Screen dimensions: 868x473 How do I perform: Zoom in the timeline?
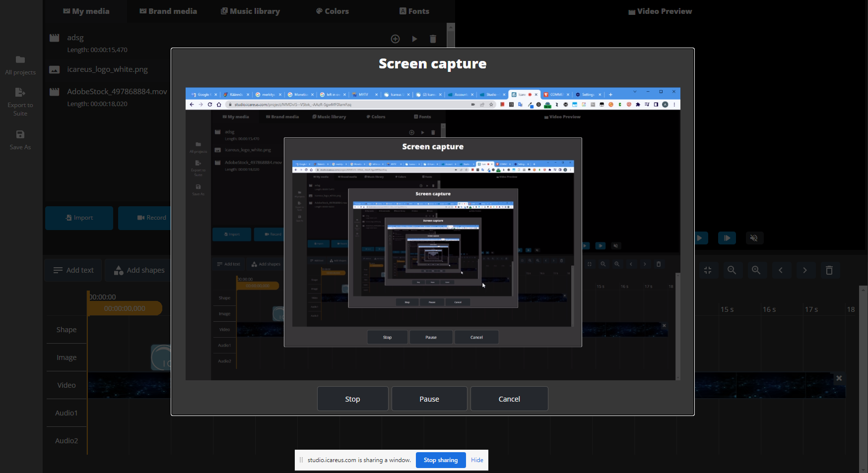pos(756,270)
